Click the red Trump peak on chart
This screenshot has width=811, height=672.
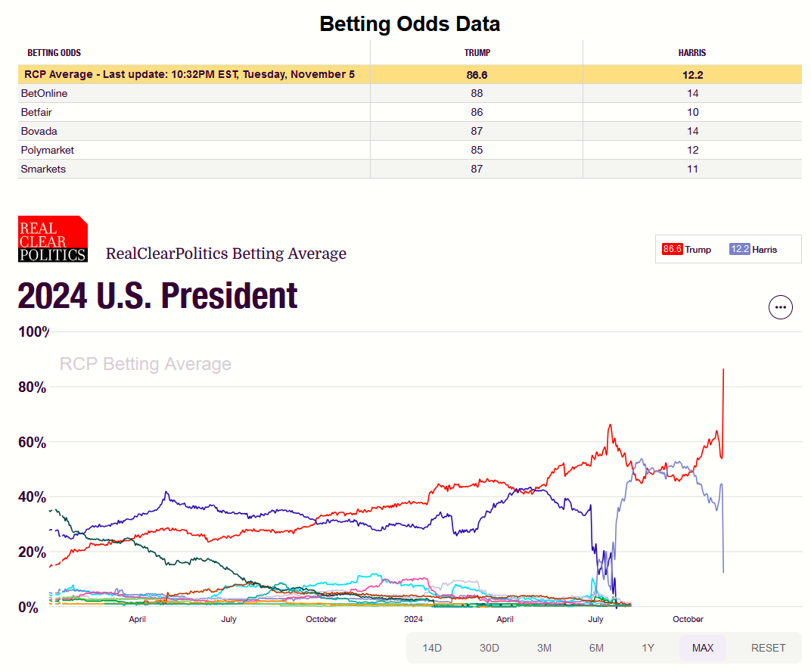click(x=724, y=369)
